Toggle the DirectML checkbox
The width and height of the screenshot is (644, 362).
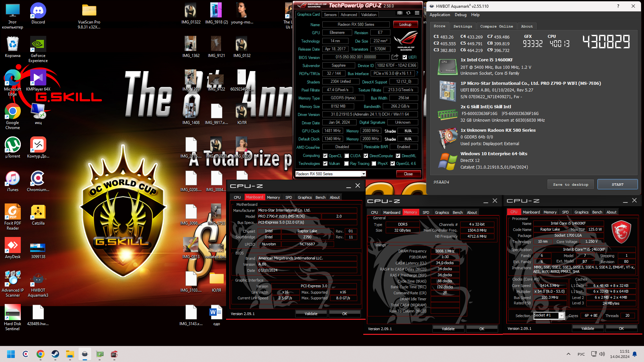tap(398, 156)
